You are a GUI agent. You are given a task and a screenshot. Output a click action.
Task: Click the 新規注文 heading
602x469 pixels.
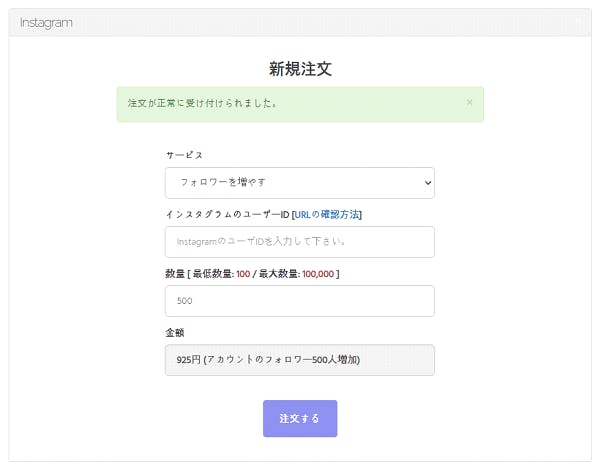(300, 69)
